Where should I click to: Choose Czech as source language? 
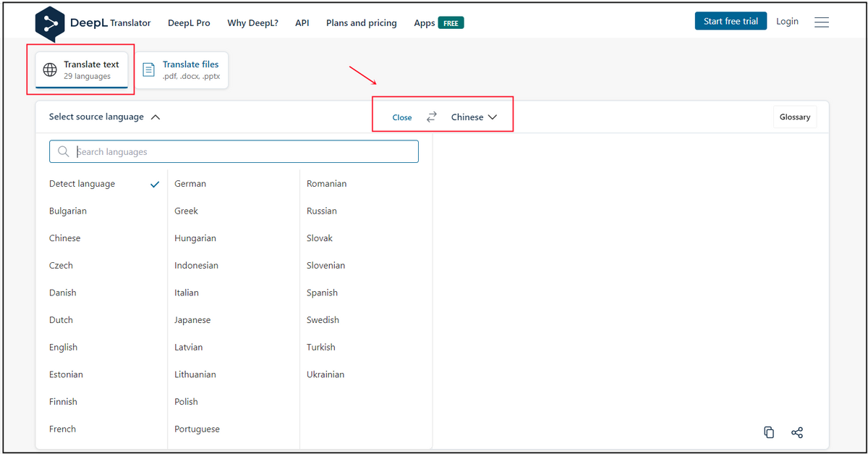click(61, 265)
